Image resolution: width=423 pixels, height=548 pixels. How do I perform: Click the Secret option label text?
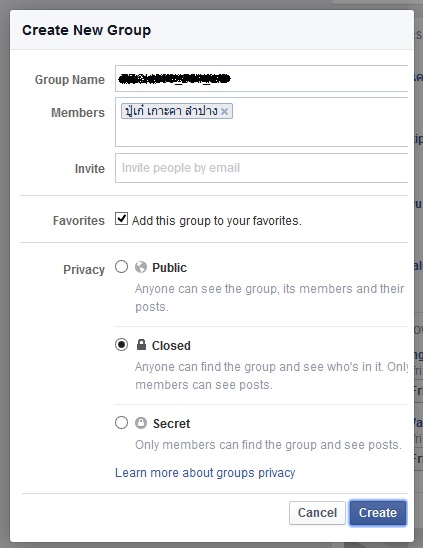pyautogui.click(x=172, y=424)
